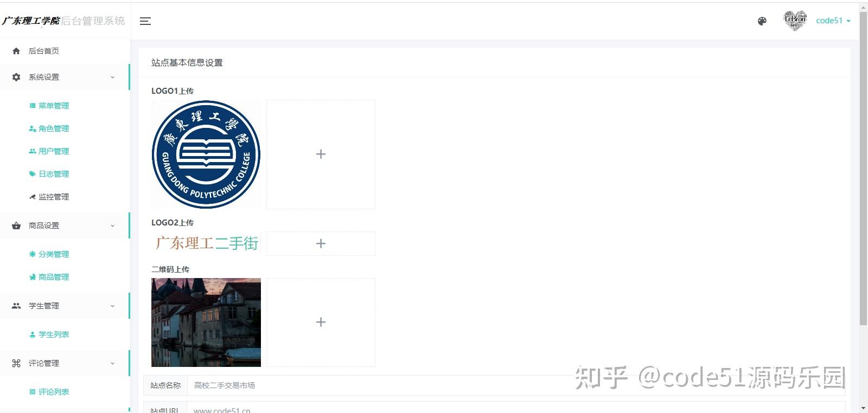This screenshot has height=413, width=868.
Task: Click the user avatar image
Action: (795, 21)
